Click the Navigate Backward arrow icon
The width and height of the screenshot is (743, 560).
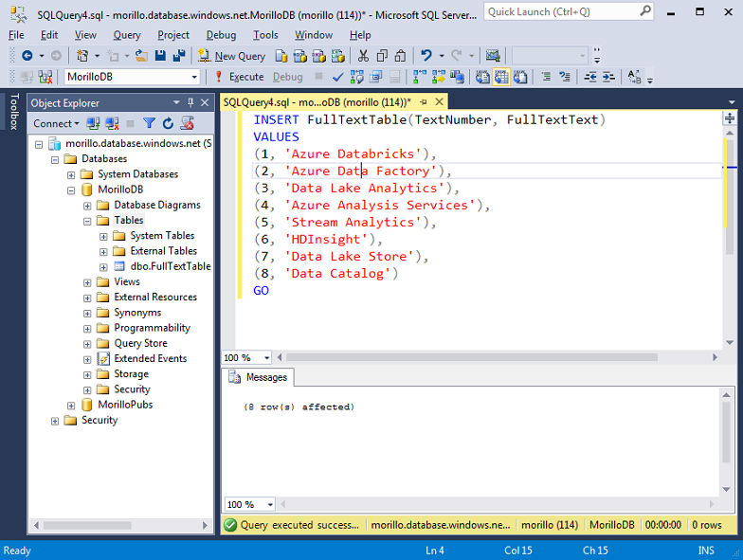click(x=27, y=56)
